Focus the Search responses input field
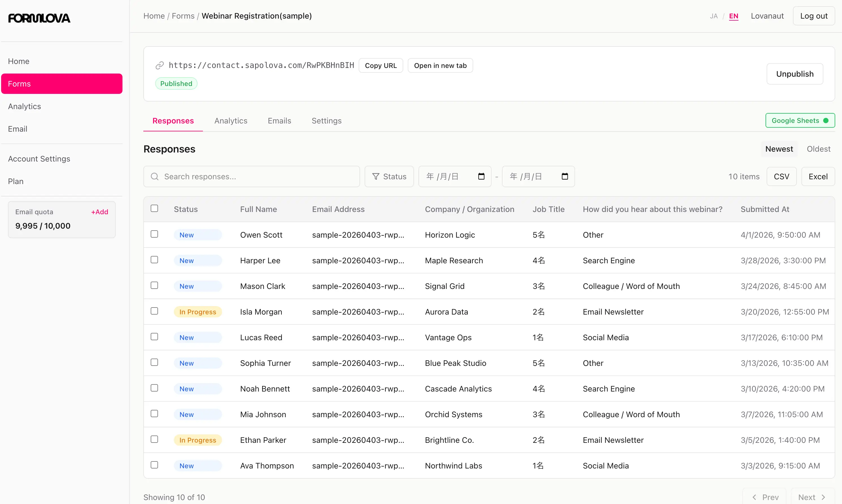 click(258, 177)
